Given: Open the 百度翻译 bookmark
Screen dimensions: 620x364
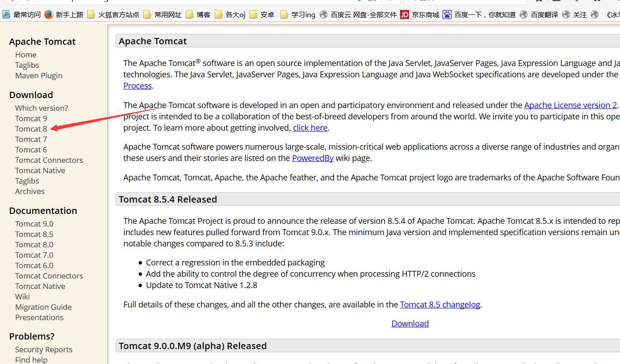Looking at the screenshot, I should point(539,14).
